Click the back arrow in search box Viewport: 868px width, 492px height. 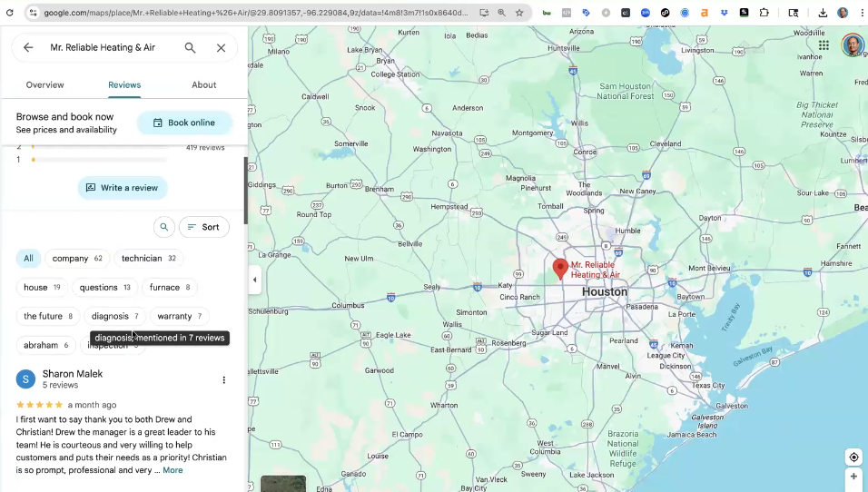coord(28,48)
